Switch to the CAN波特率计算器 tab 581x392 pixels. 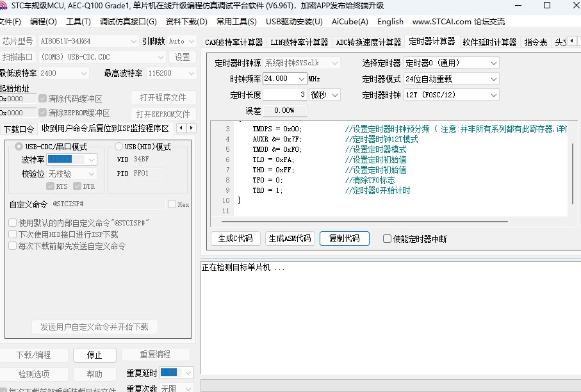pos(234,41)
